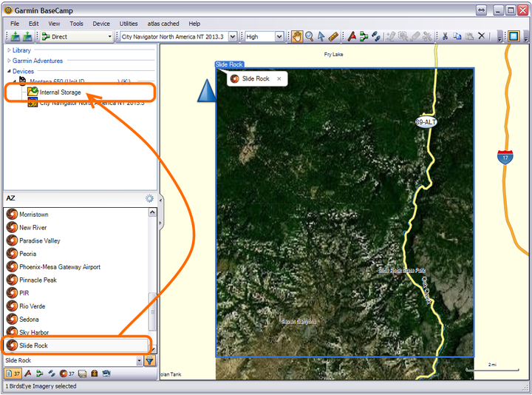Open the Device menu
The image size is (532, 395).
(x=101, y=24)
